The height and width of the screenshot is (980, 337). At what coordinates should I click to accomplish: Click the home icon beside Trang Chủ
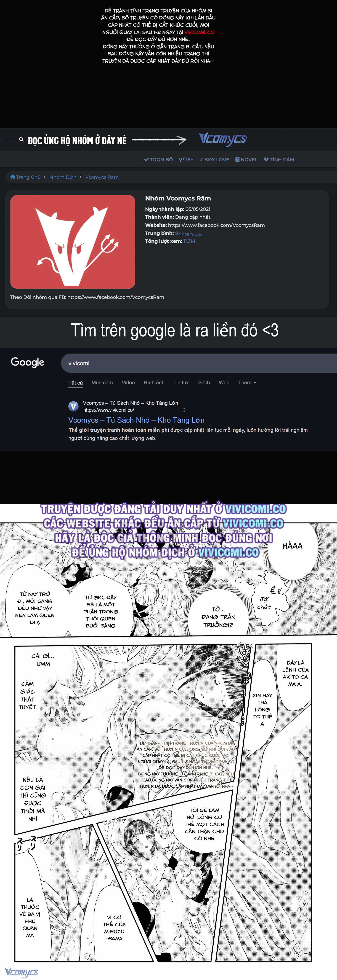pyautogui.click(x=13, y=177)
